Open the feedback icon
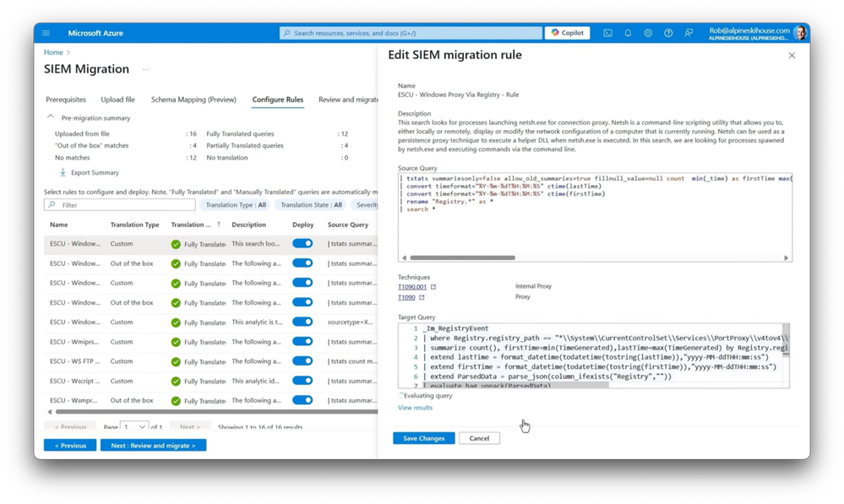 (x=689, y=33)
